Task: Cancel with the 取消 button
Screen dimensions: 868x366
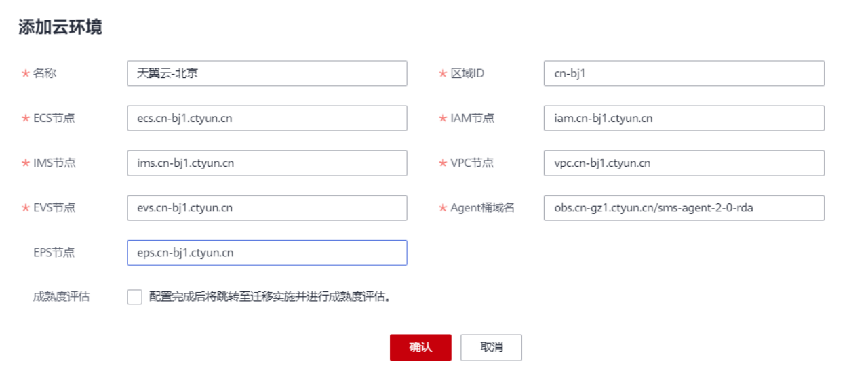Action: click(491, 347)
